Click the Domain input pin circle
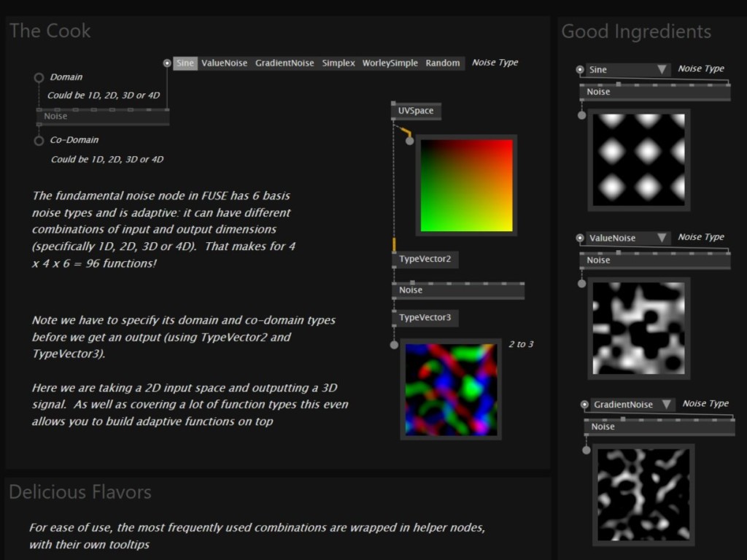Screen dimensions: 747x560 [39, 77]
